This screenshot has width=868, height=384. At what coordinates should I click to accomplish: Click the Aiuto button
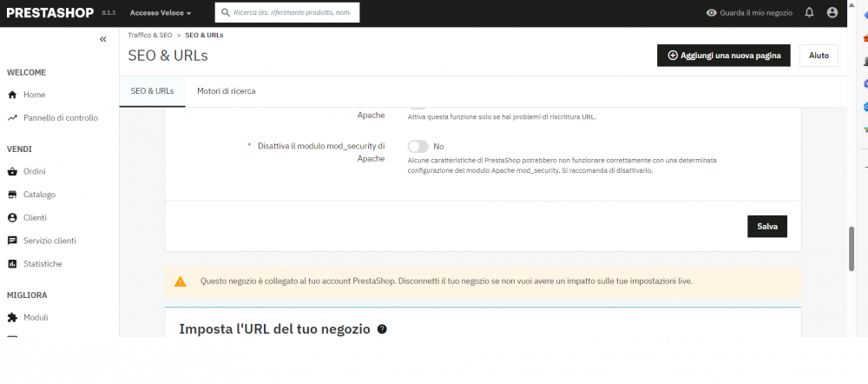[819, 56]
